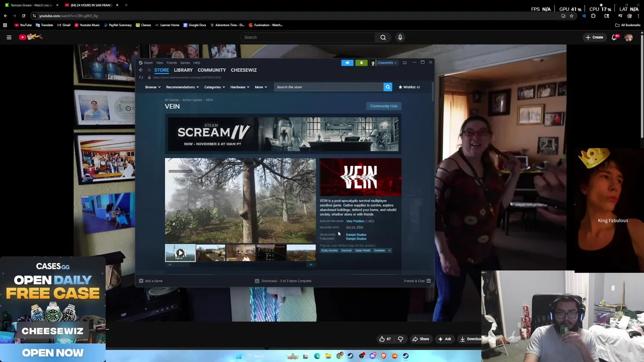Click Steam Big Picture monitor icon
Viewport: 644px width, 362px height.
(x=405, y=63)
